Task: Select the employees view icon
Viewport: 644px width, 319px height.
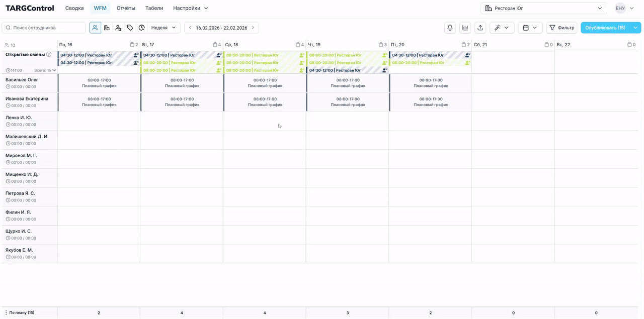Action: pyautogui.click(x=95, y=28)
